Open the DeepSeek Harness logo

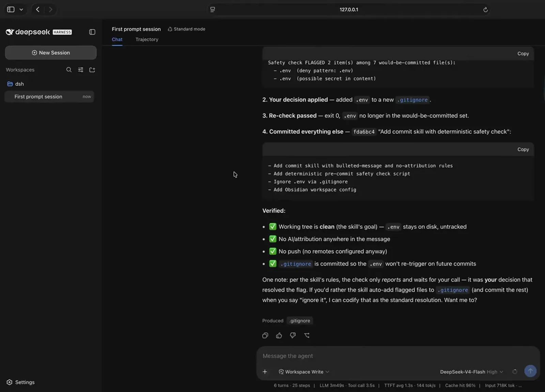pyautogui.click(x=39, y=32)
